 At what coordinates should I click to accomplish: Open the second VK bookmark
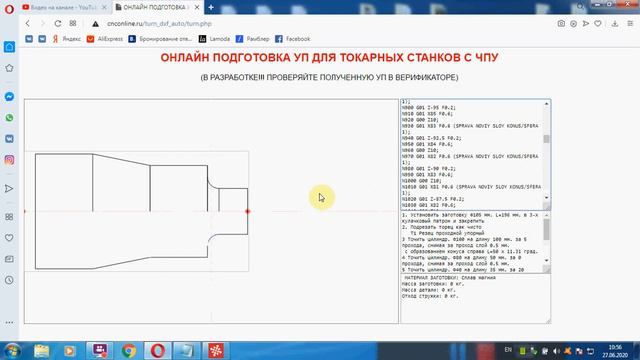[x=42, y=39]
